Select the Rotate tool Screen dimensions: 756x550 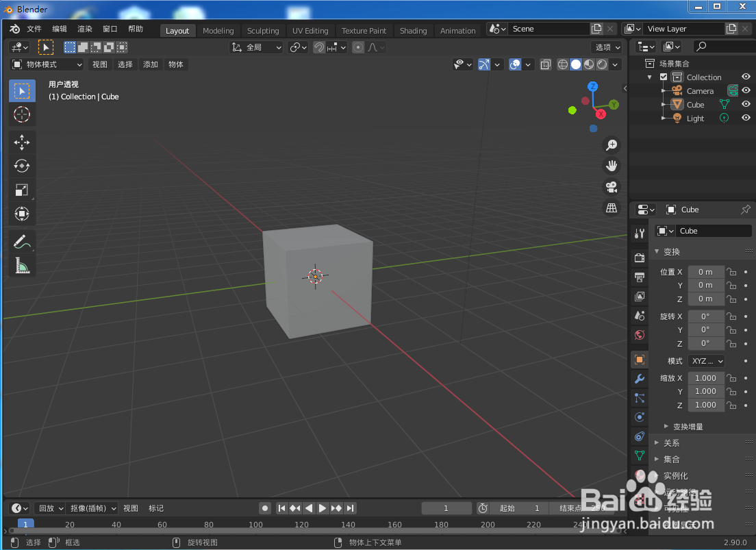point(21,166)
